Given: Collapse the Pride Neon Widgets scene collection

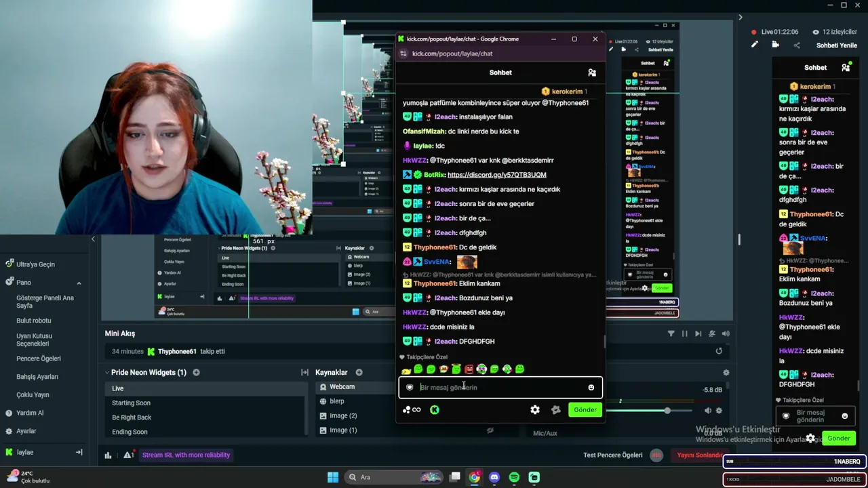Looking at the screenshot, I should pos(107,372).
